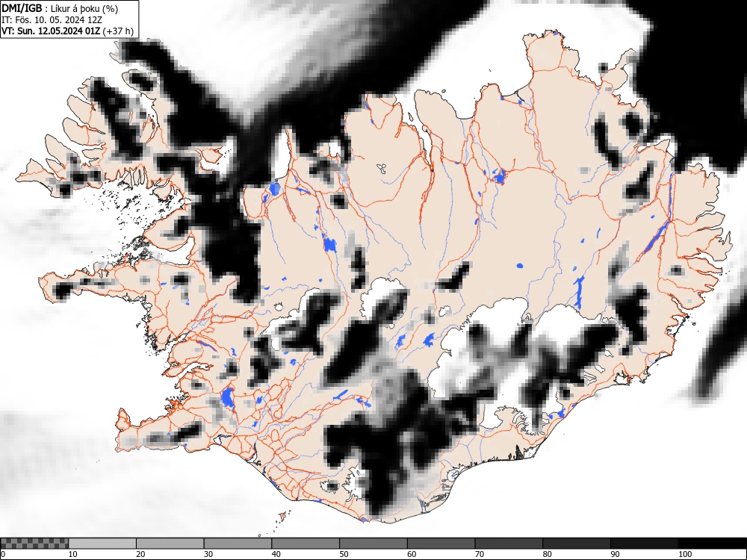Image resolution: width=747 pixels, height=560 pixels.
Task: Click the legend label '60'
Action: click(x=412, y=554)
